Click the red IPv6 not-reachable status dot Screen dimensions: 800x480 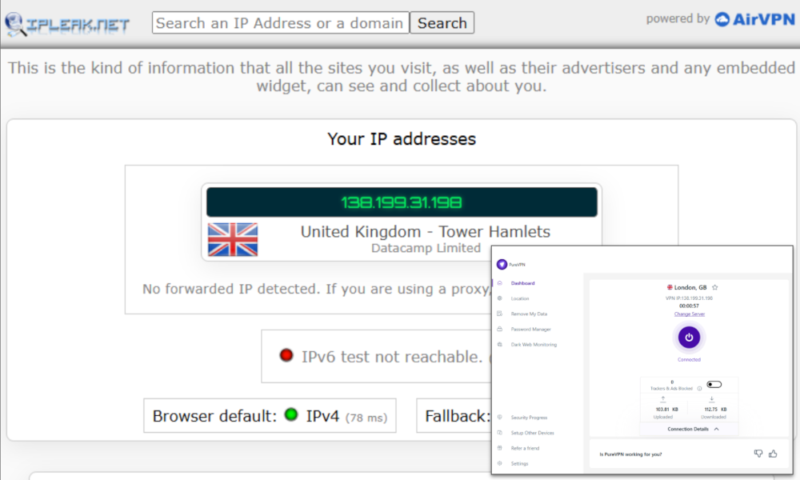pyautogui.click(x=286, y=355)
